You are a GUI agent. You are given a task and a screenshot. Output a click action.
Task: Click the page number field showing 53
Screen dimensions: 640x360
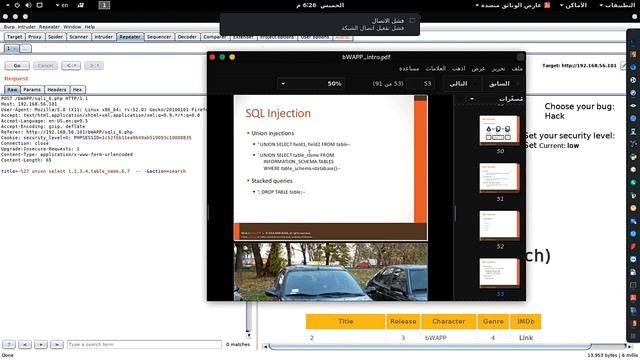click(x=422, y=84)
